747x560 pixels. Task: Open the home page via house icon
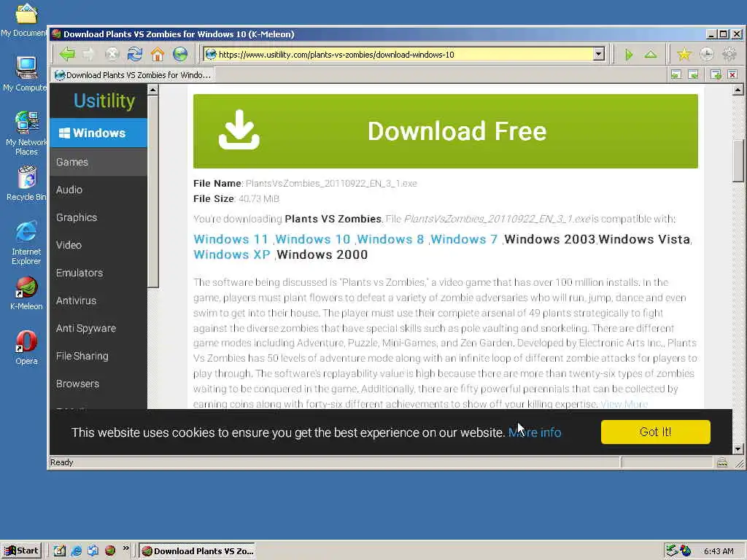tap(158, 54)
